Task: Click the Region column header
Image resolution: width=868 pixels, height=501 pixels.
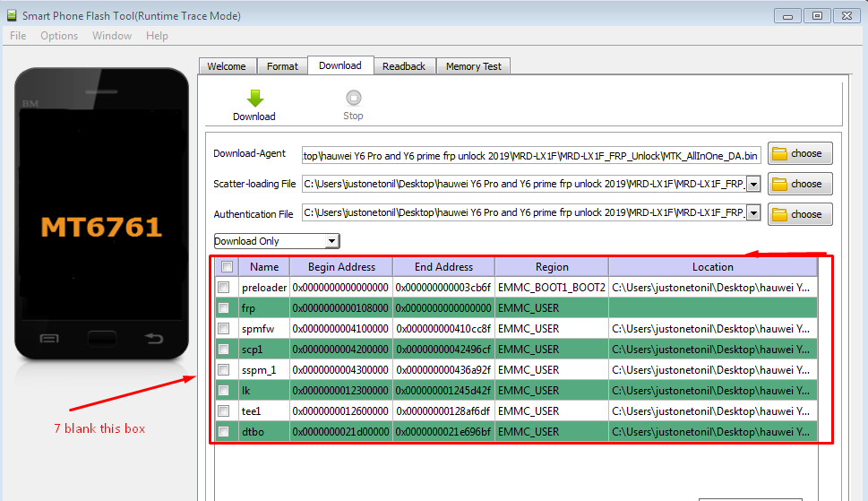Action: (x=552, y=267)
